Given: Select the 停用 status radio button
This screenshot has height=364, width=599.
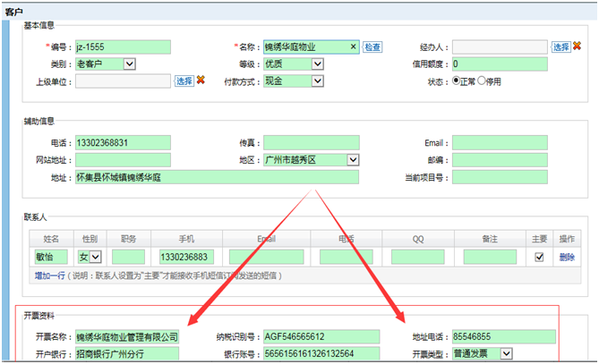Looking at the screenshot, I should 483,80.
